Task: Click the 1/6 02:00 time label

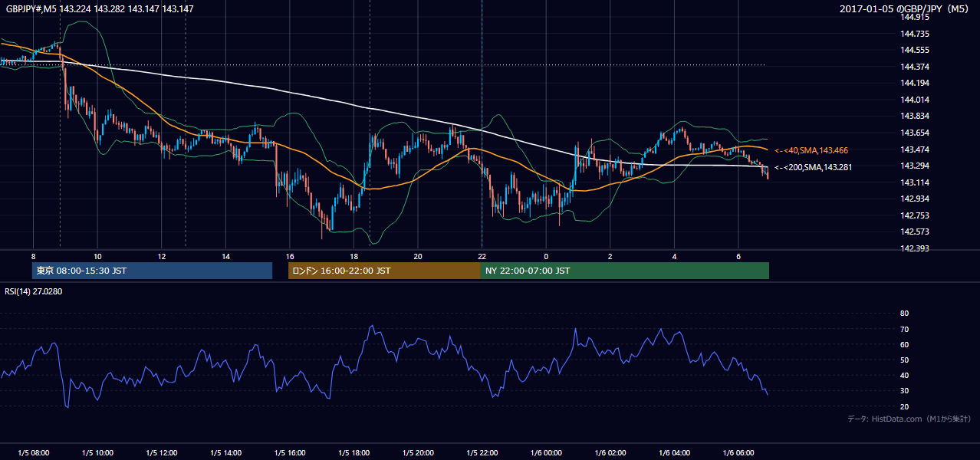Action: click(x=610, y=453)
